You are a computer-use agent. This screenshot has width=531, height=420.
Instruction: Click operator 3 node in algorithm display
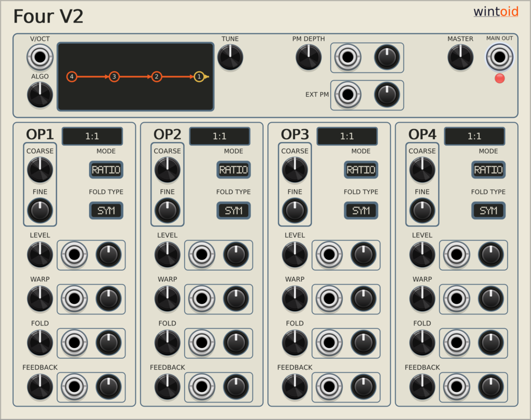pyautogui.click(x=114, y=77)
